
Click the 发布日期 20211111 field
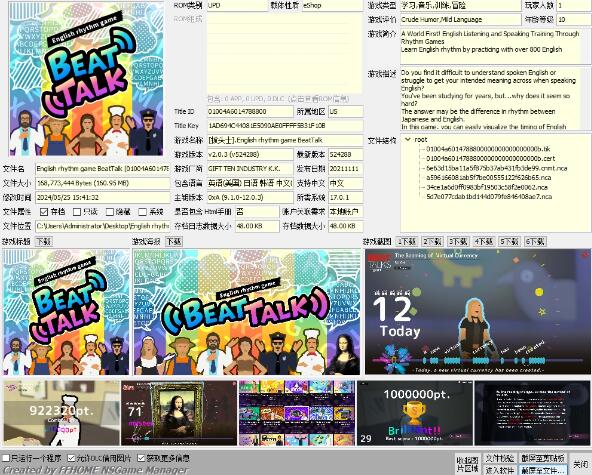346,169
